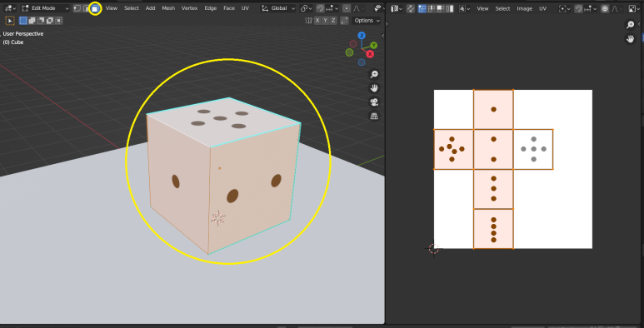Select UV edge selection mode
The image size is (644, 328).
coord(431,8)
